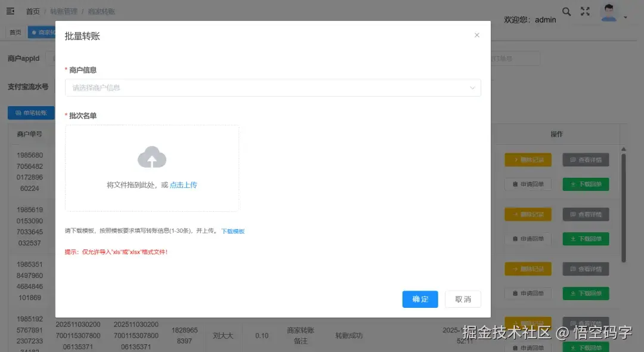Click the cloud upload icon in the dialog
Viewport: 644px width, 352px height.
pyautogui.click(x=152, y=158)
